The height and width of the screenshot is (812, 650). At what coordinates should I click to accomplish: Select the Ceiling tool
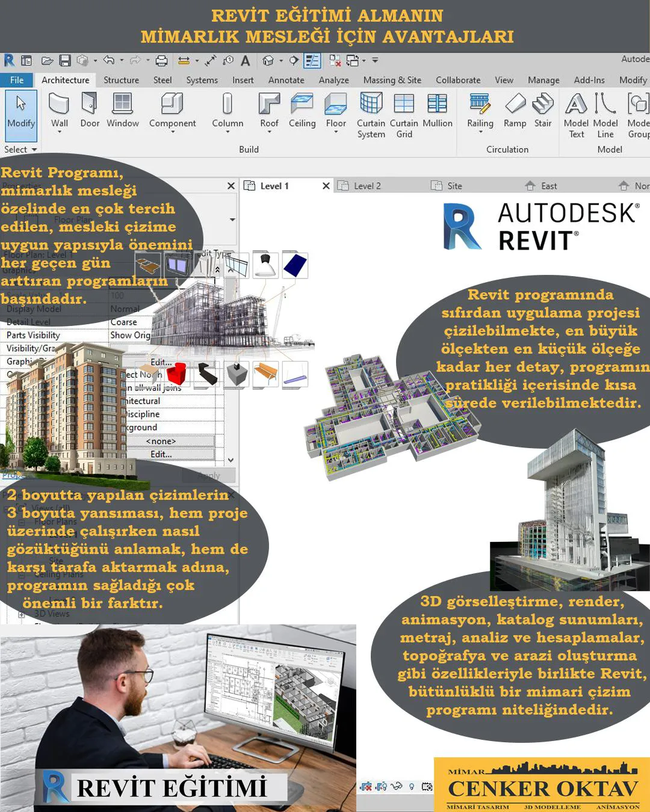pos(302,111)
